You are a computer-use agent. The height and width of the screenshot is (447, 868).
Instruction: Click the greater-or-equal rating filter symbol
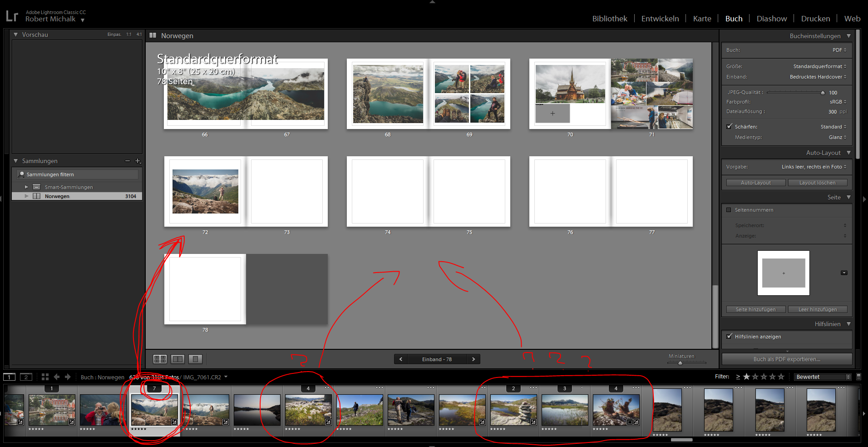(x=738, y=377)
